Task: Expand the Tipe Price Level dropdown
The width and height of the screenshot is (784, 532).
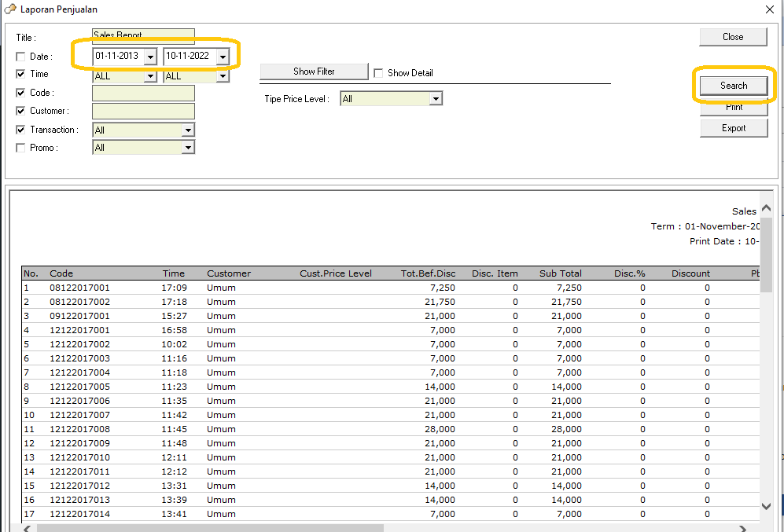Action: [x=436, y=99]
